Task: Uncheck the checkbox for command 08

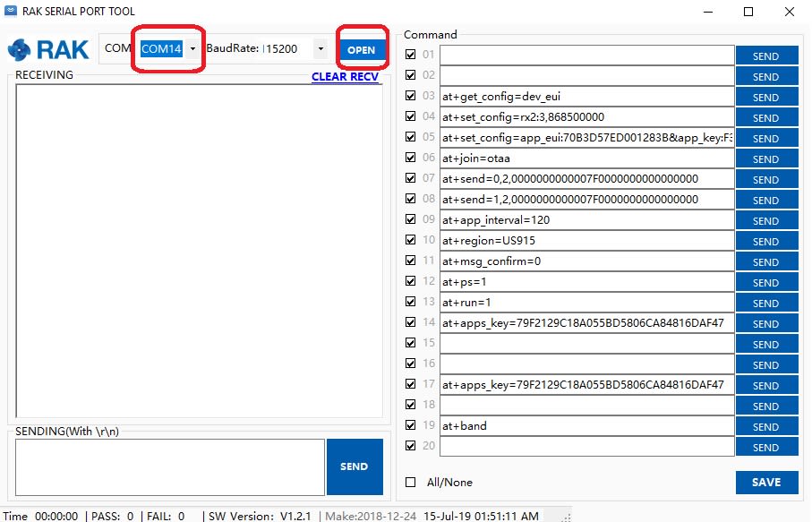Action: (x=411, y=199)
